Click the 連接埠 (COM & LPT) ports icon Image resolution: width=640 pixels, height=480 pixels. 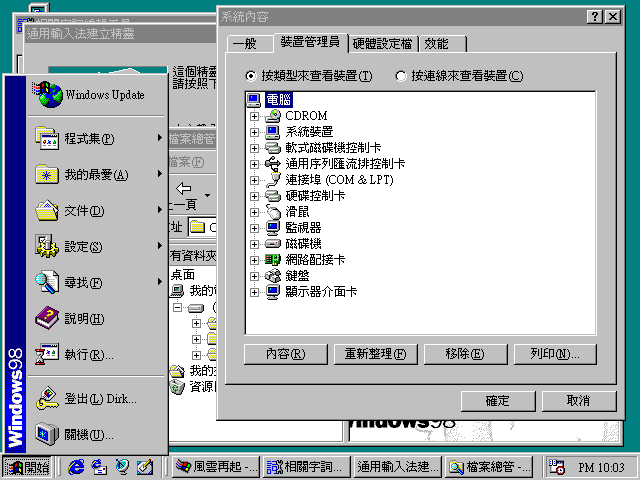pos(273,180)
